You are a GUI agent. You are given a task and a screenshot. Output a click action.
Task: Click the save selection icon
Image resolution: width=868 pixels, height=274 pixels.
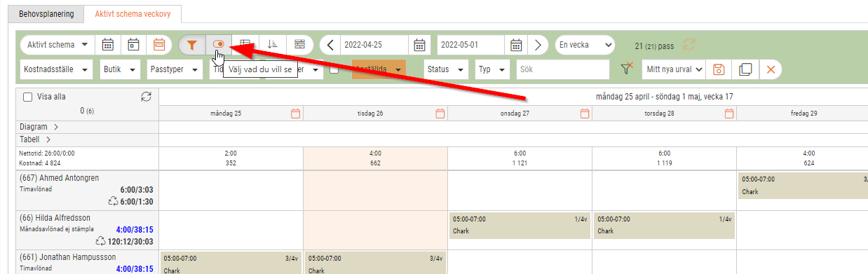pos(718,69)
